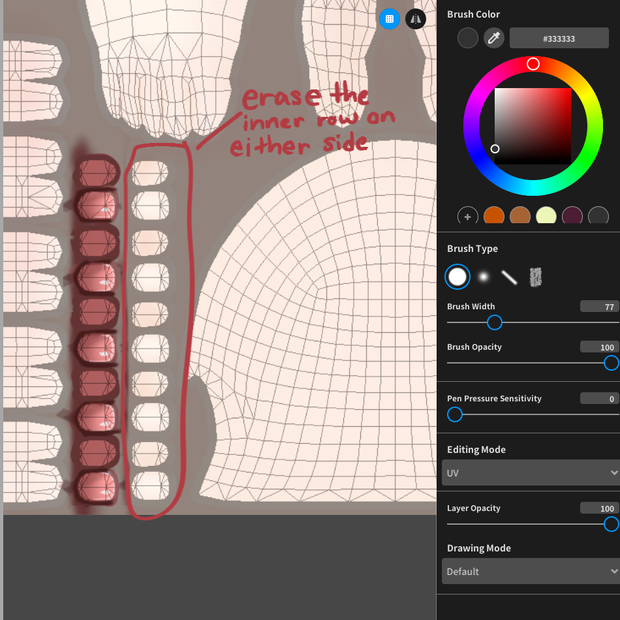Select the line brush type
Image resolution: width=620 pixels, height=620 pixels.
(509, 277)
